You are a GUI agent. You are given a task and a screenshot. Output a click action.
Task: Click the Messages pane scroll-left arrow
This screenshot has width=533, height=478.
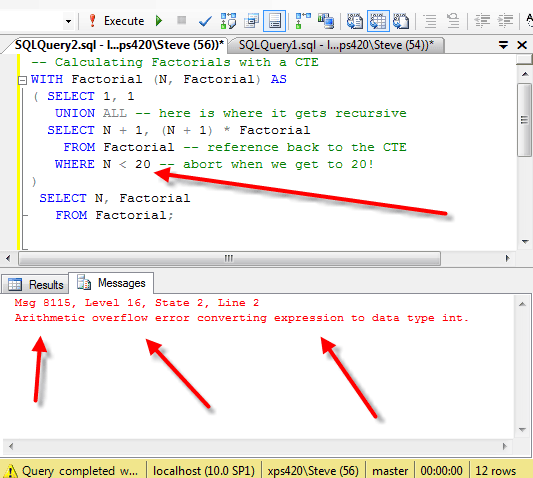(11, 446)
